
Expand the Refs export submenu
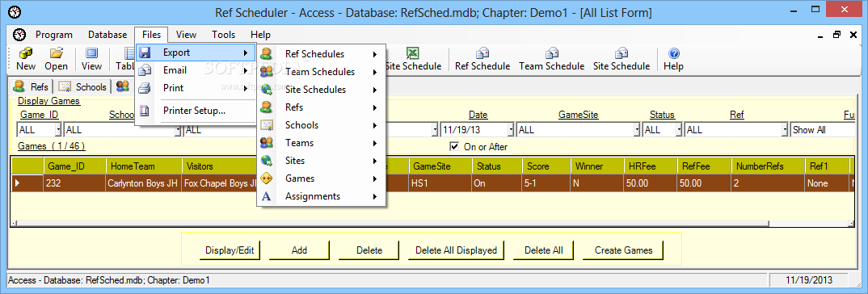pos(321,107)
